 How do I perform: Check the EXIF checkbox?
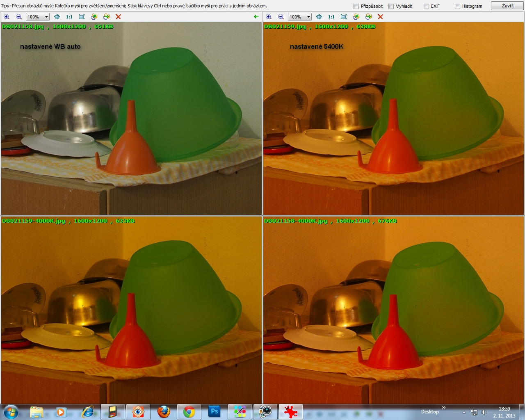tap(426, 6)
